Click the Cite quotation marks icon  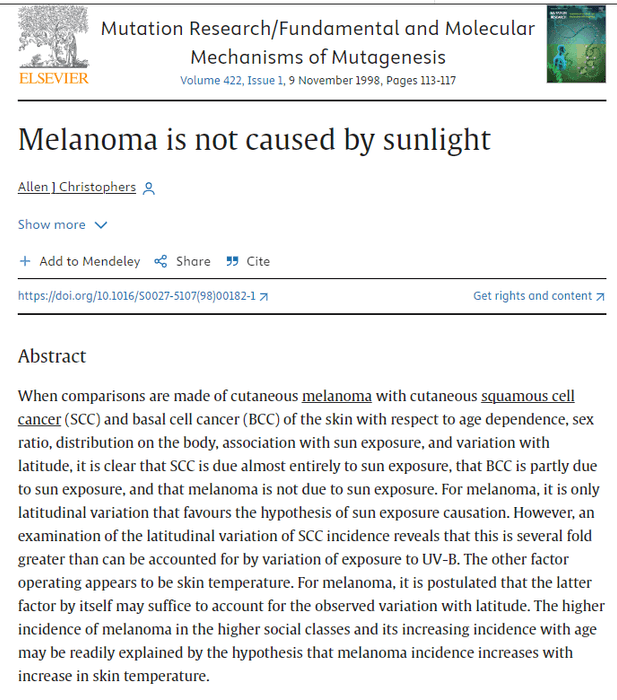click(232, 261)
